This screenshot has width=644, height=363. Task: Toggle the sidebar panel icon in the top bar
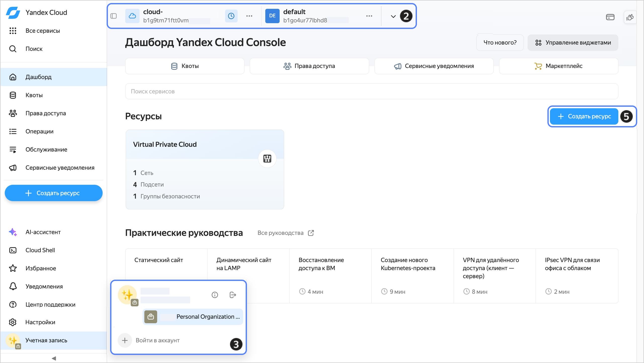click(114, 16)
